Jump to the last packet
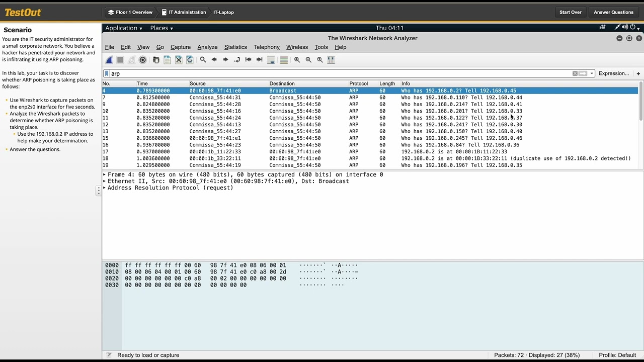The width and height of the screenshot is (644, 362). pos(260,60)
